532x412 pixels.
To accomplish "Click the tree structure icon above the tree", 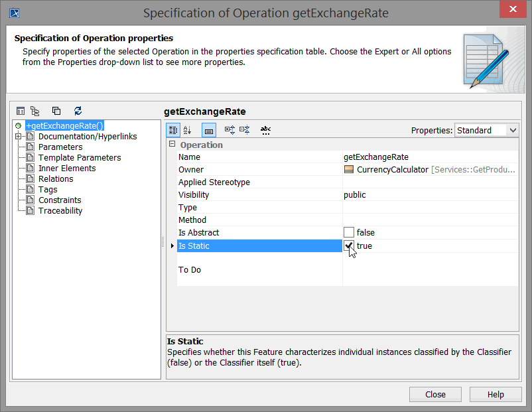I will pos(35,111).
